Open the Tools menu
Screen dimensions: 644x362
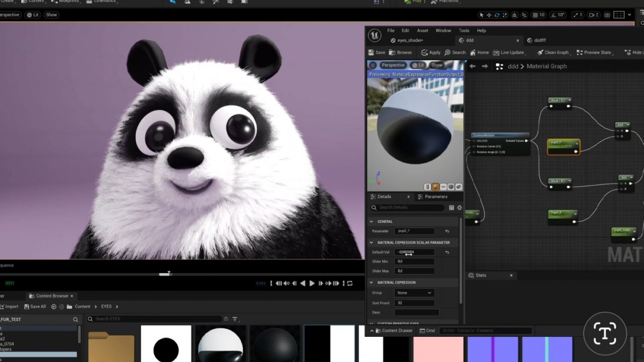pos(464,31)
